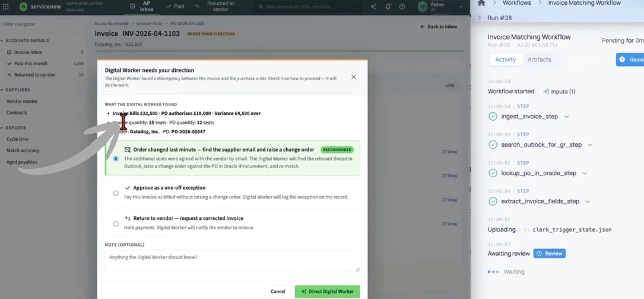Expand the search_outlook_for_gr_step chevron

click(x=590, y=145)
